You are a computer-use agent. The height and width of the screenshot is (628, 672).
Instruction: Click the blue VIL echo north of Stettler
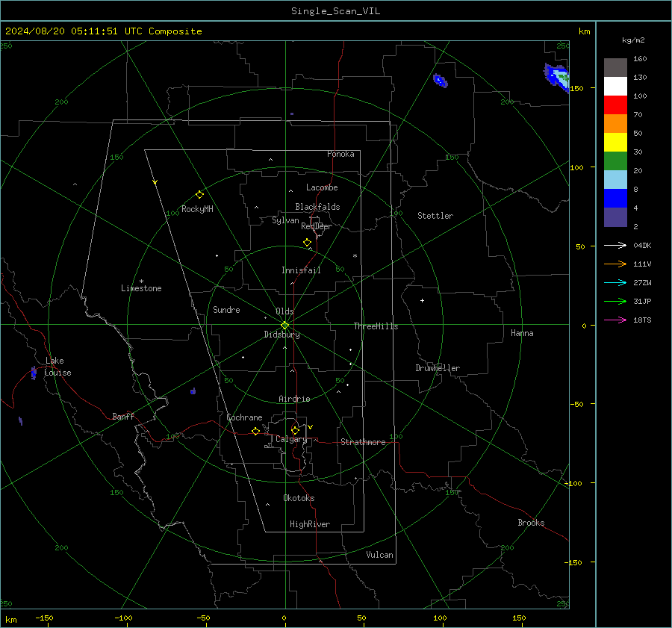coord(440,81)
